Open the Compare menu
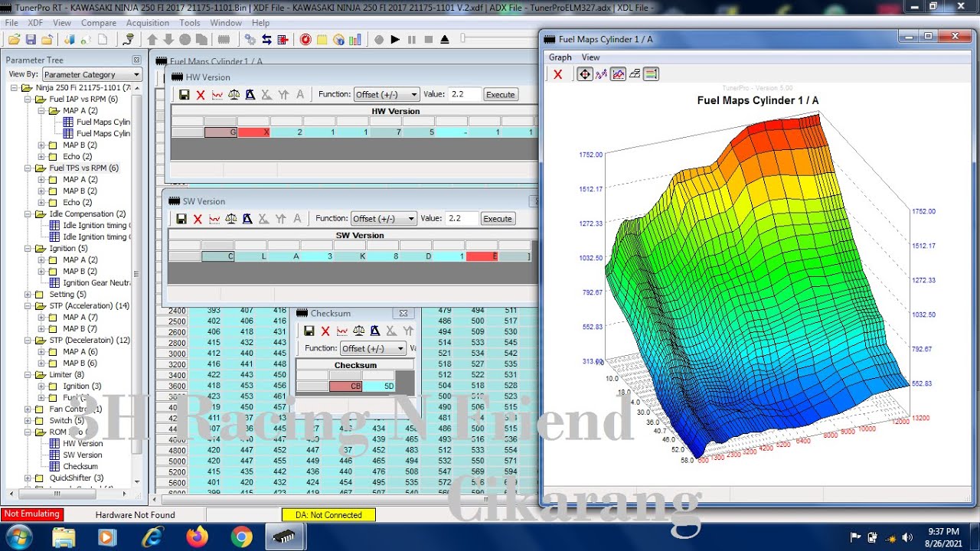Image resolution: width=980 pixels, height=551 pixels. (99, 23)
